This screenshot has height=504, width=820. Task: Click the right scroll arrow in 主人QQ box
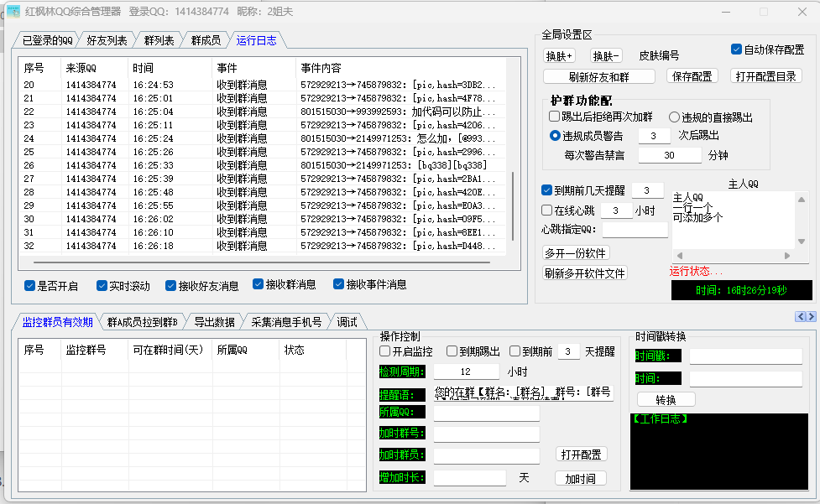(787, 256)
